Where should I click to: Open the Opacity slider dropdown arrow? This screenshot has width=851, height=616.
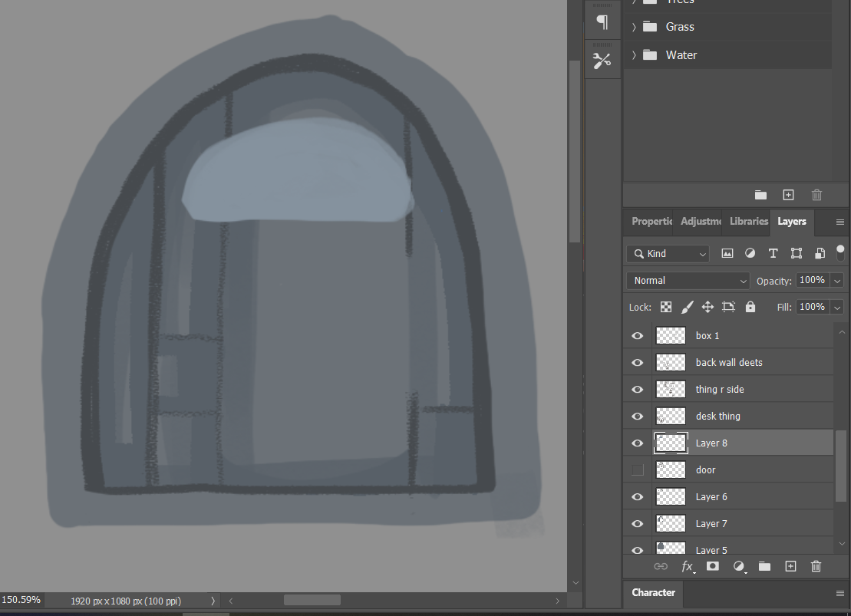click(x=837, y=281)
